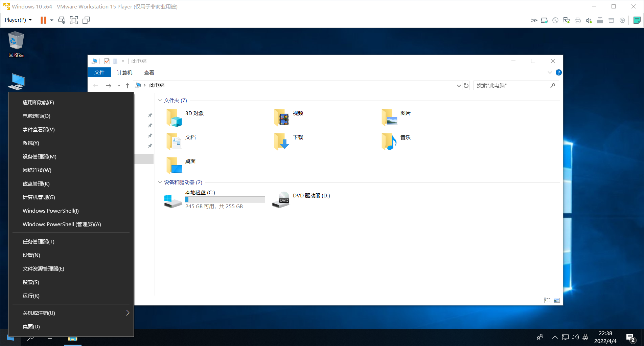Open 磁盘管理(K) from menu

point(71,184)
